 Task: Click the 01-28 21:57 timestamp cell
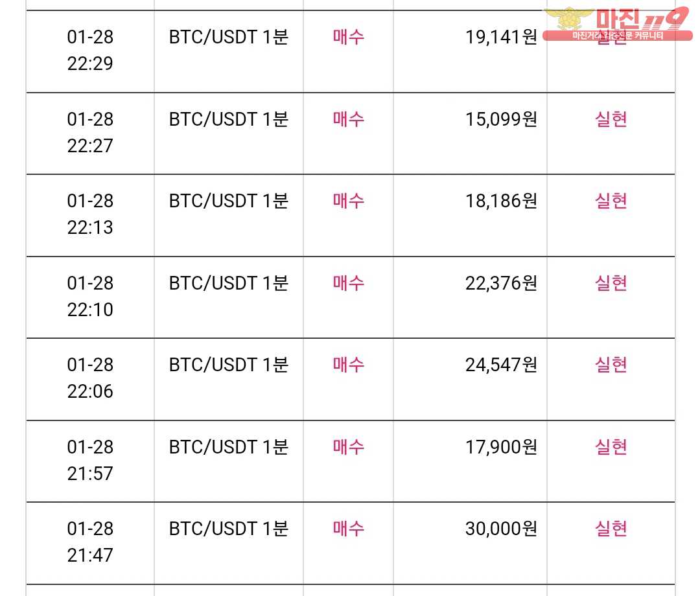[x=90, y=460]
